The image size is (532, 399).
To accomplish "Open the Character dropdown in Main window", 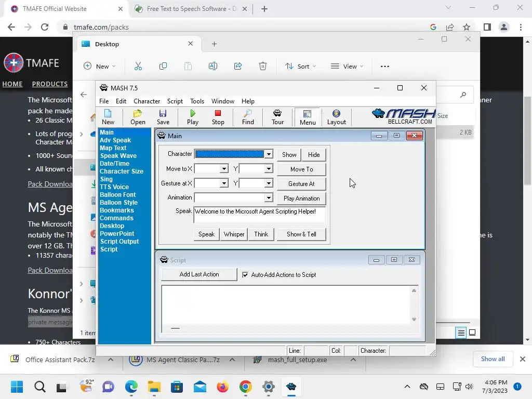I will (269, 154).
